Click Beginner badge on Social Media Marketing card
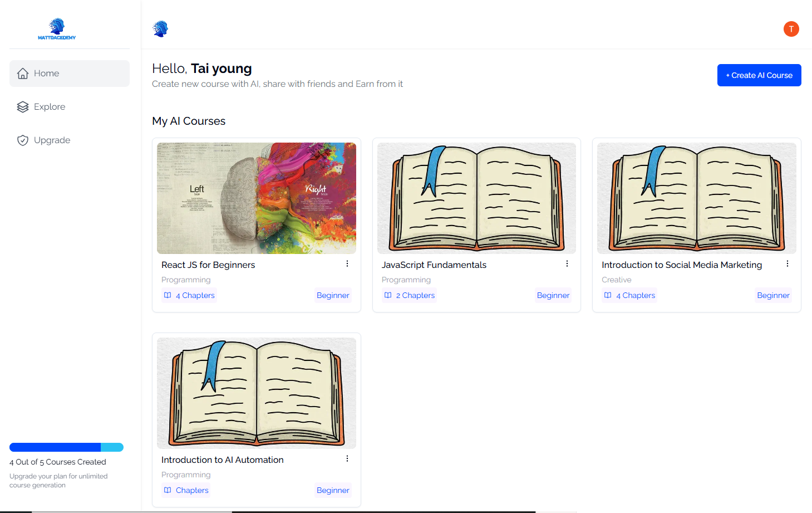The height and width of the screenshot is (513, 812). coord(773,295)
